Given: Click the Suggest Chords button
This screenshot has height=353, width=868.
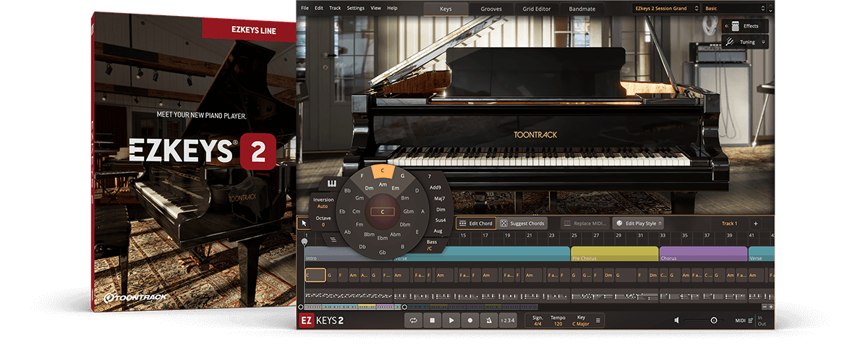Looking at the screenshot, I should (522, 224).
